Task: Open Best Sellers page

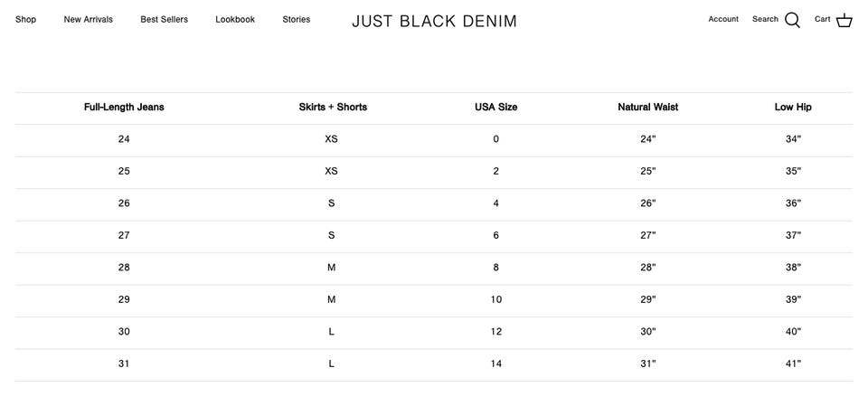Action: (164, 19)
